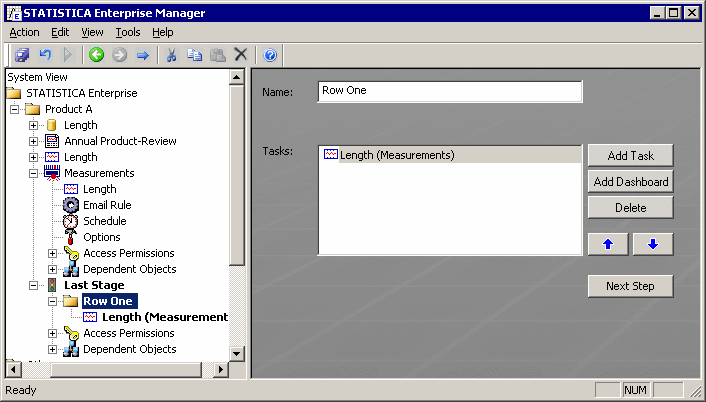706x402 pixels.
Task: Select the Last Stage tree label
Action: (94, 285)
